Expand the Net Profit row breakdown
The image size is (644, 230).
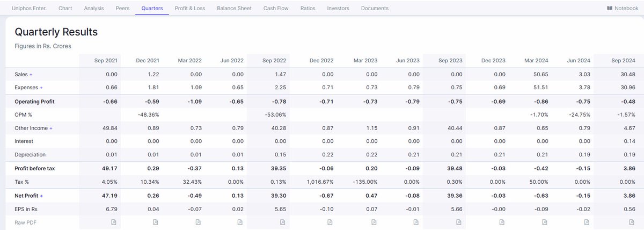click(x=42, y=196)
